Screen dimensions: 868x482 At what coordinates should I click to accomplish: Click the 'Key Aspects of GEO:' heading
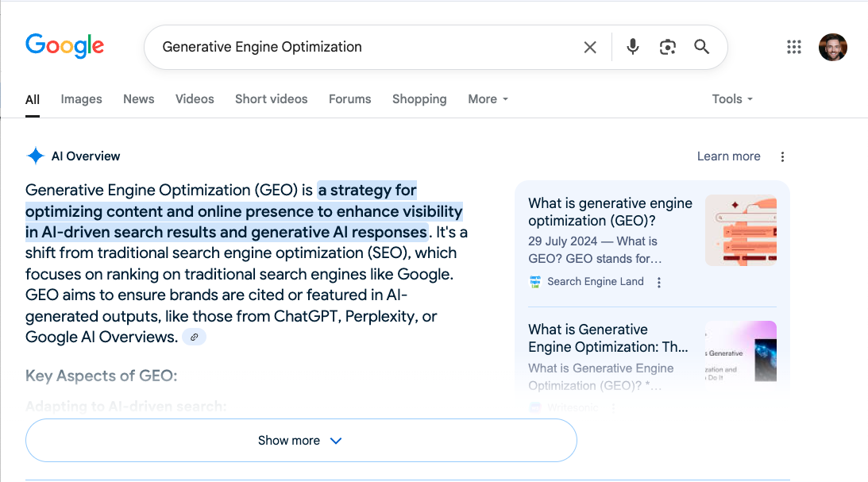coord(102,376)
